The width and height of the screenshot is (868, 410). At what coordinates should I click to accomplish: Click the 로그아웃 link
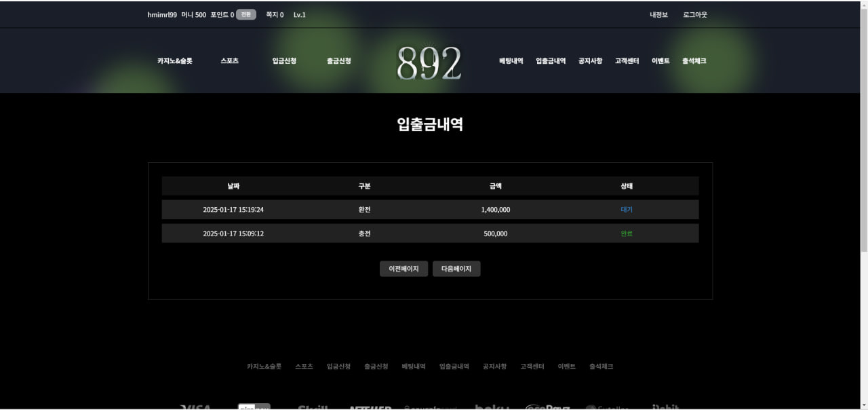[x=694, y=15]
